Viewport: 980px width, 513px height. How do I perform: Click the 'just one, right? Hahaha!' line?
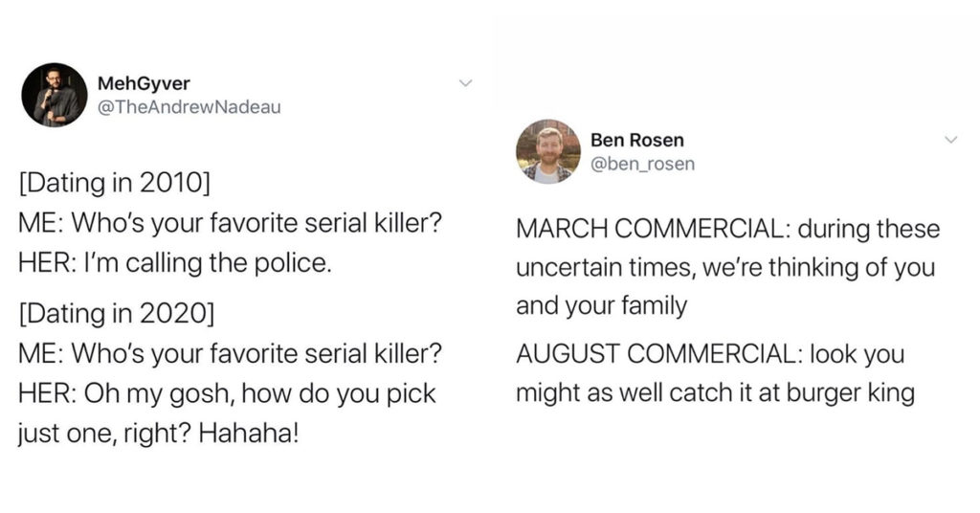(x=158, y=433)
